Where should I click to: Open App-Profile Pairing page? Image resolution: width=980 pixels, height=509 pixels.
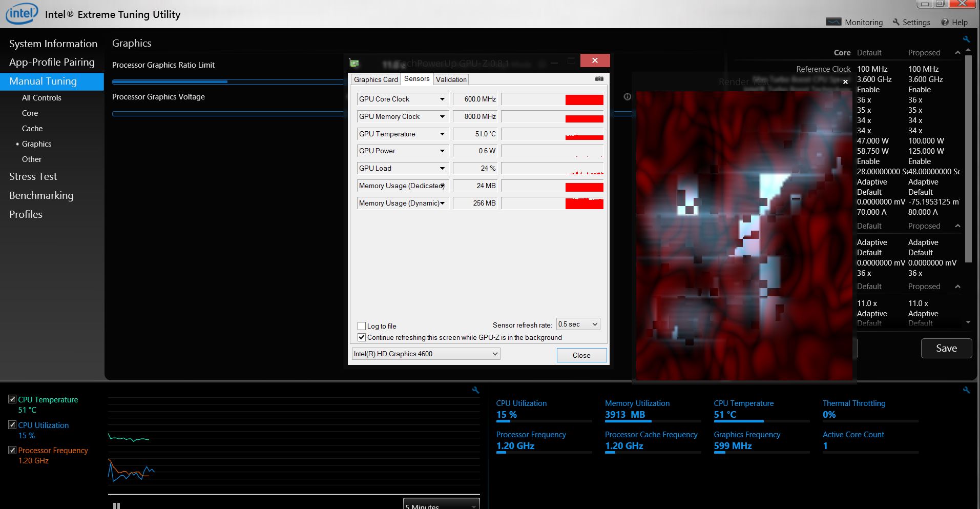tap(52, 62)
